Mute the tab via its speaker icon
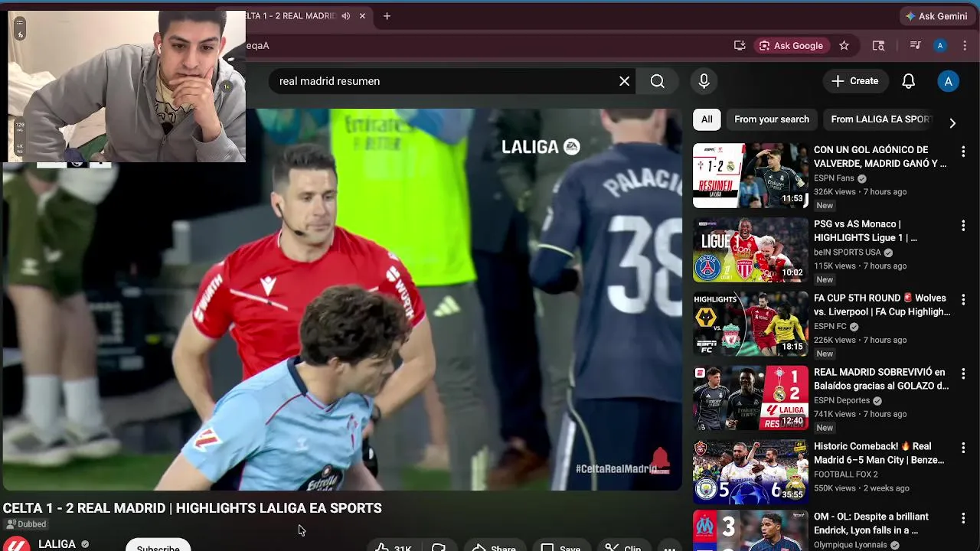This screenshot has height=551, width=980. [x=346, y=16]
